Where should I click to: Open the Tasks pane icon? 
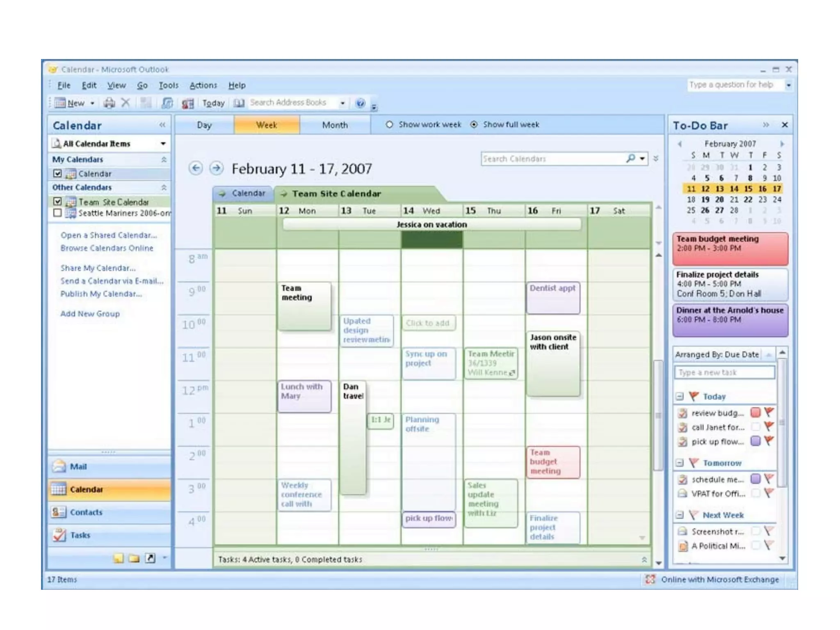(59, 535)
